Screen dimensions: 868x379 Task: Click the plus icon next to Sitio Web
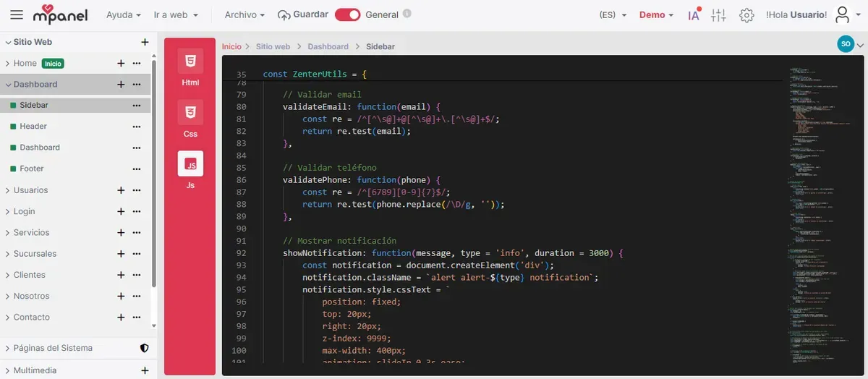[x=145, y=42]
